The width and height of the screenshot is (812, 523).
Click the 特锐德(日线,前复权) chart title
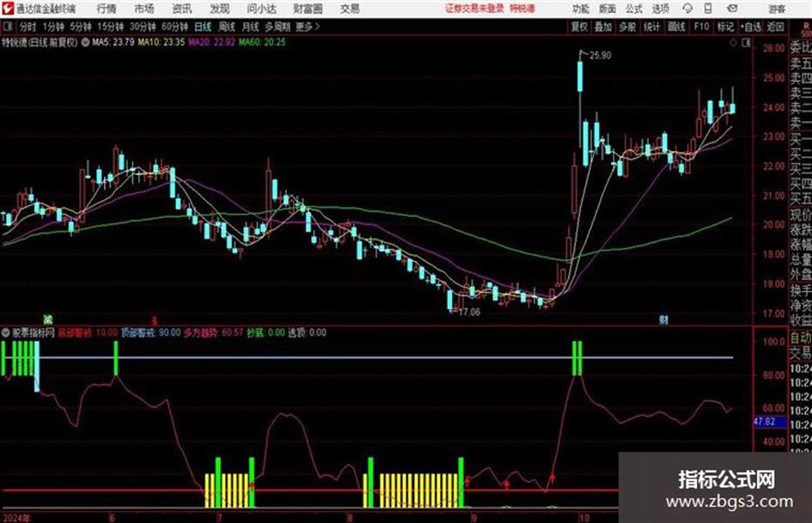pyautogui.click(x=40, y=42)
